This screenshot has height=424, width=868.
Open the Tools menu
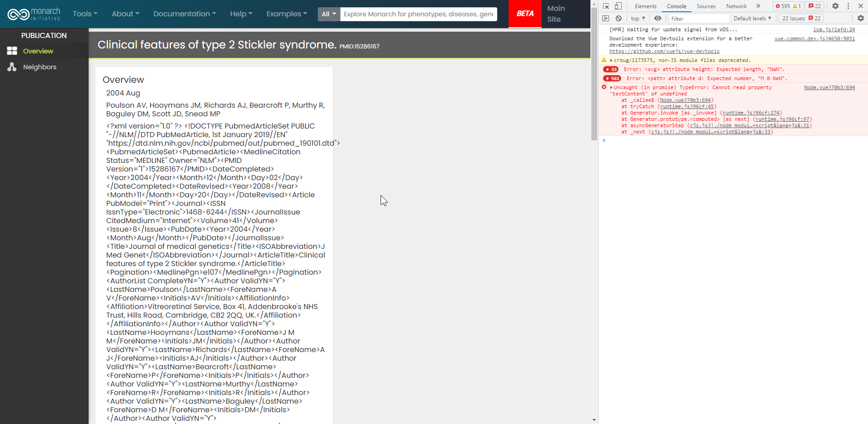pyautogui.click(x=85, y=14)
